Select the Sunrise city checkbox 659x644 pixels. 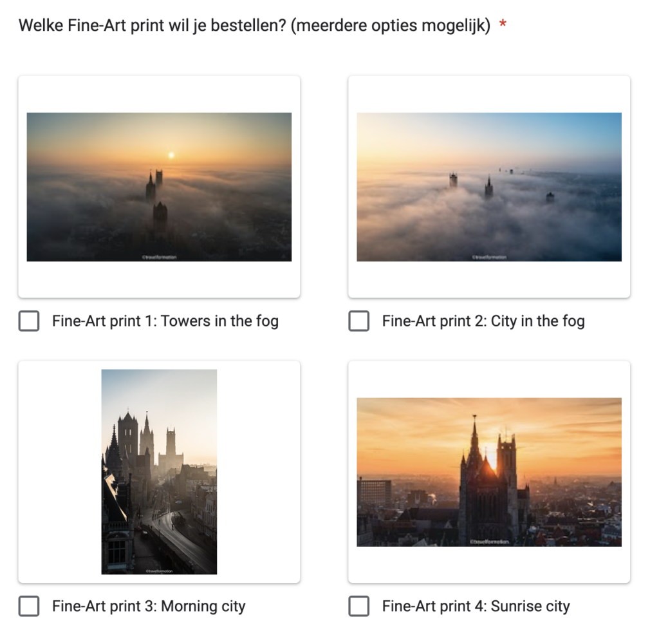(358, 606)
